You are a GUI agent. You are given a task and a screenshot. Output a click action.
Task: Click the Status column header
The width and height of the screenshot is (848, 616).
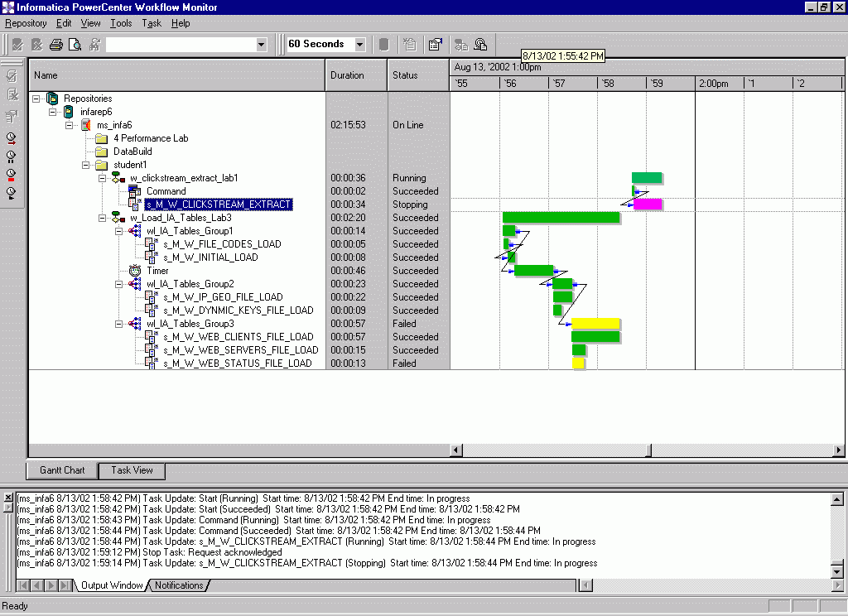(418, 75)
